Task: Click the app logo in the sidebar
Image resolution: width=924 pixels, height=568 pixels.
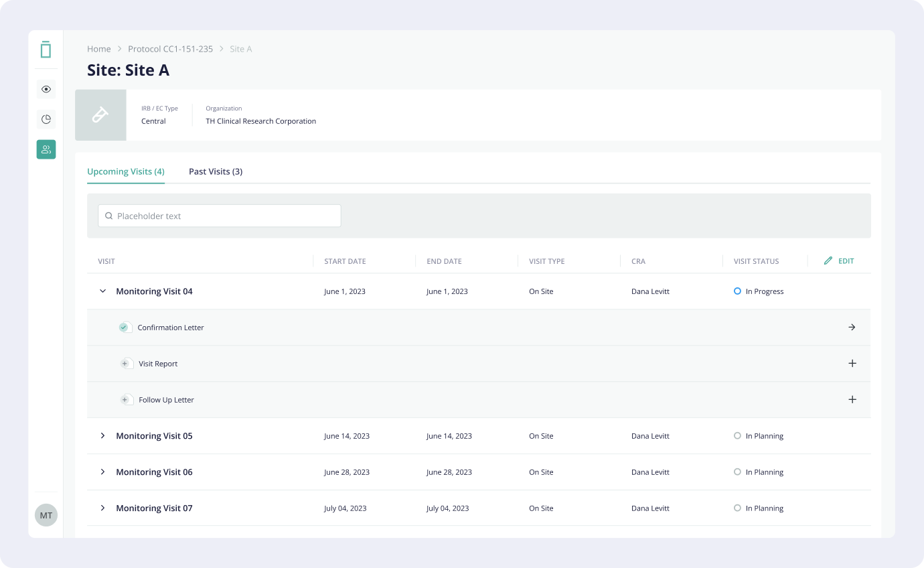Action: tap(46, 50)
